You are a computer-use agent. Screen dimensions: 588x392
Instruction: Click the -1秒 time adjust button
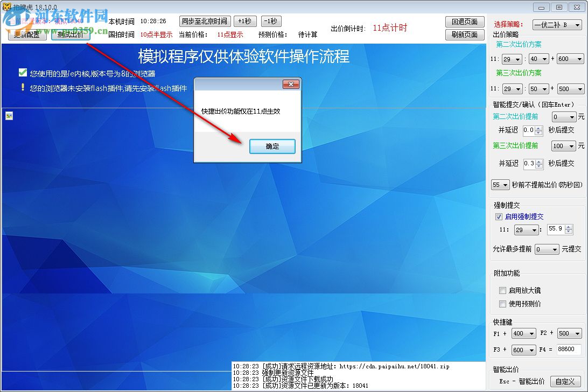[271, 21]
